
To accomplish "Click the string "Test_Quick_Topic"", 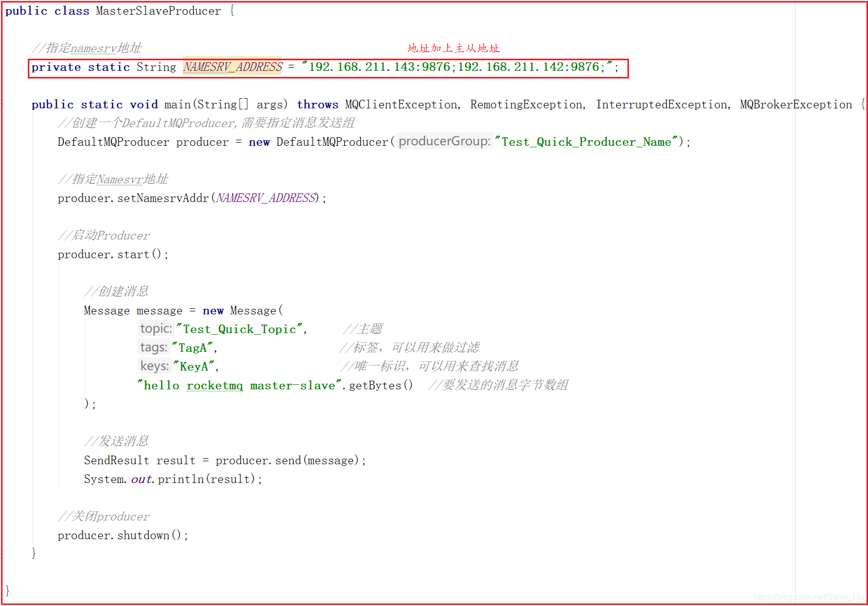I will 240,329.
